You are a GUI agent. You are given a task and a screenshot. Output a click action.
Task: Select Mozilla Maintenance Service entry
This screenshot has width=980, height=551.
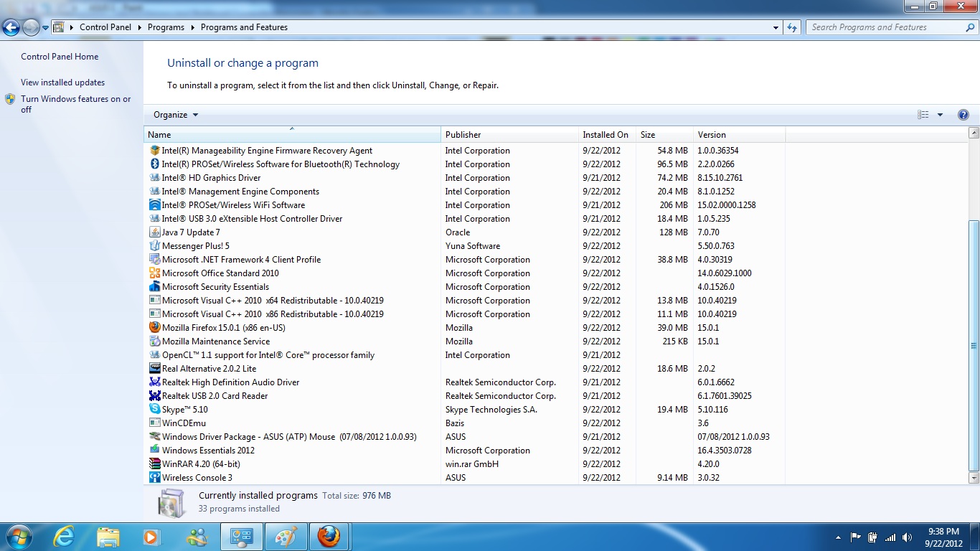[465, 342]
